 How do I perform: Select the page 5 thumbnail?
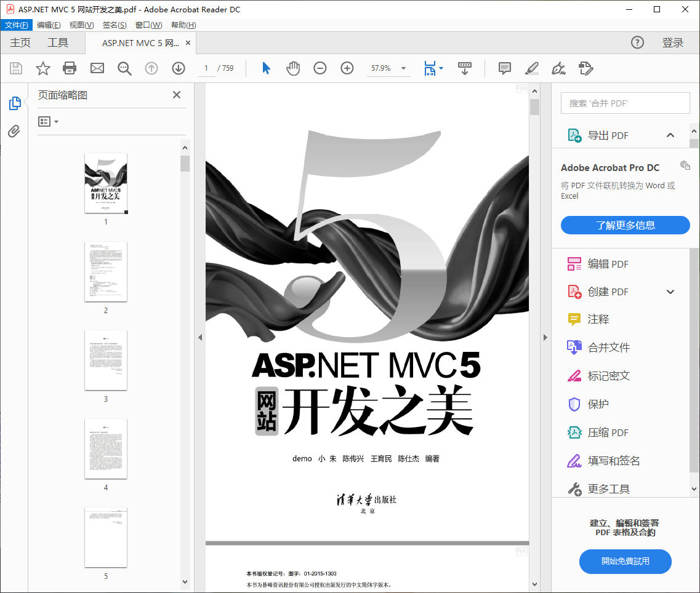[x=106, y=537]
